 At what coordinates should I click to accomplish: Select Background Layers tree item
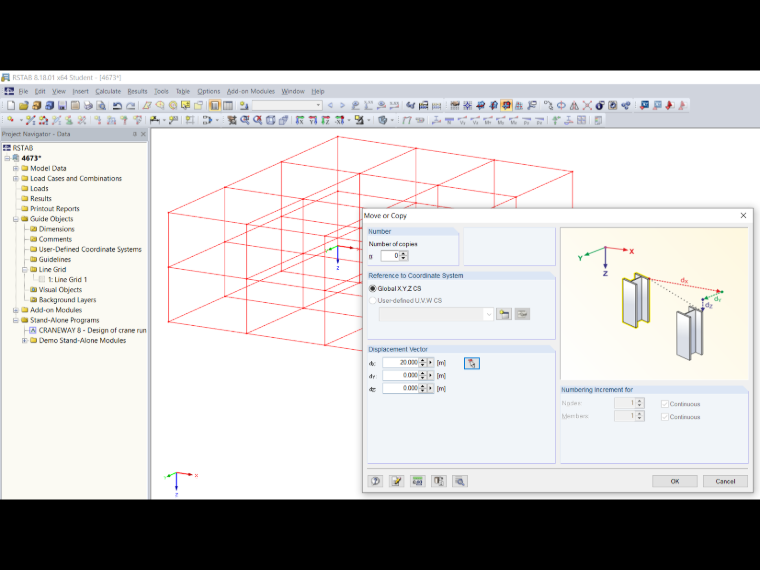tap(67, 300)
